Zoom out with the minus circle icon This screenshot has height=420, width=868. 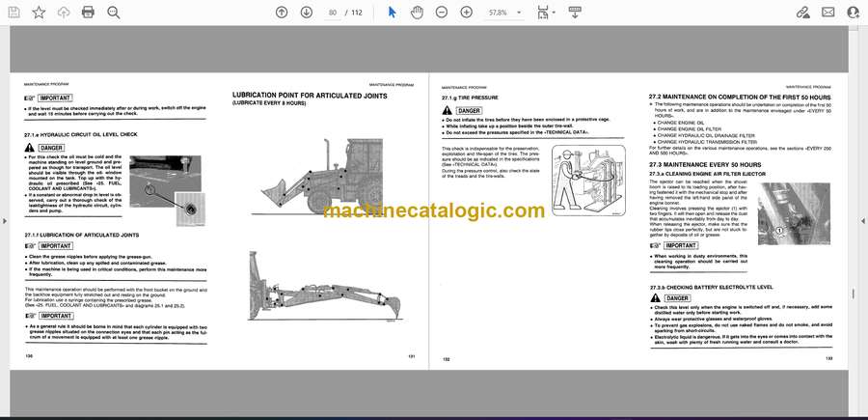441,13
